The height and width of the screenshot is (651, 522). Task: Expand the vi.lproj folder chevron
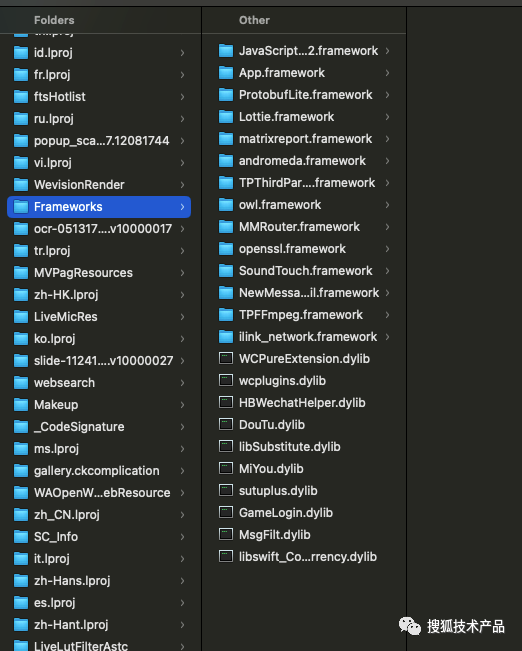[x=182, y=163]
